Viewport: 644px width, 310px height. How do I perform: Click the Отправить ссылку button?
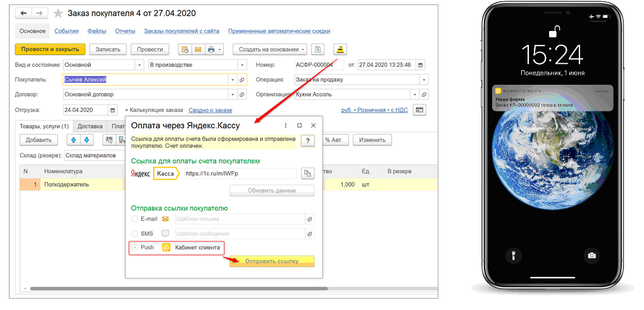point(272,261)
